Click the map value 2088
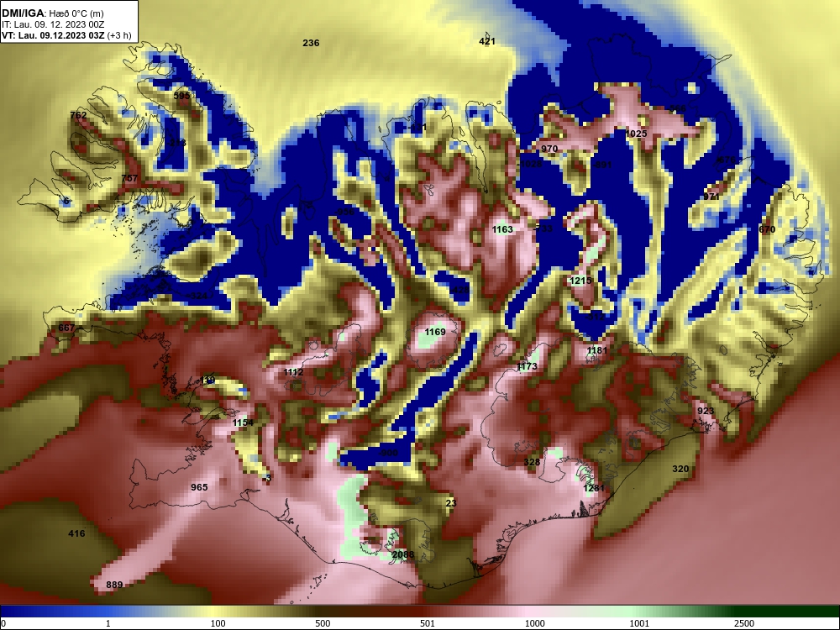The height and width of the screenshot is (630, 840). click(x=403, y=554)
